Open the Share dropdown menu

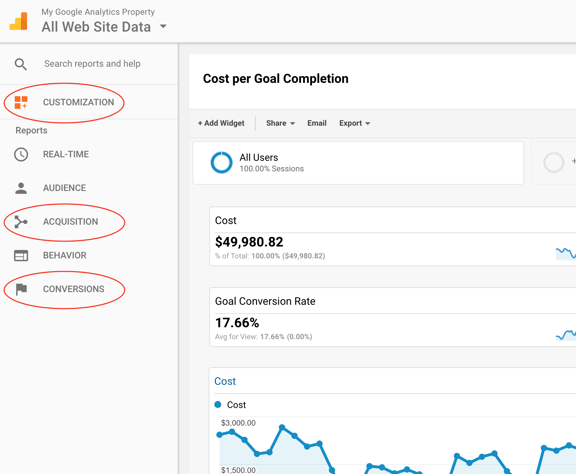click(280, 123)
